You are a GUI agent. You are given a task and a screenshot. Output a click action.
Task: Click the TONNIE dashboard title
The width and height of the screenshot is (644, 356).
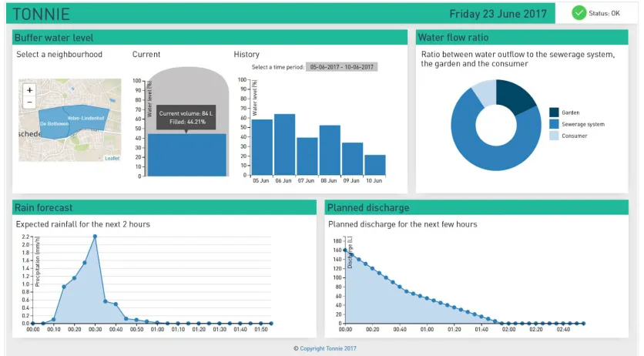41,14
